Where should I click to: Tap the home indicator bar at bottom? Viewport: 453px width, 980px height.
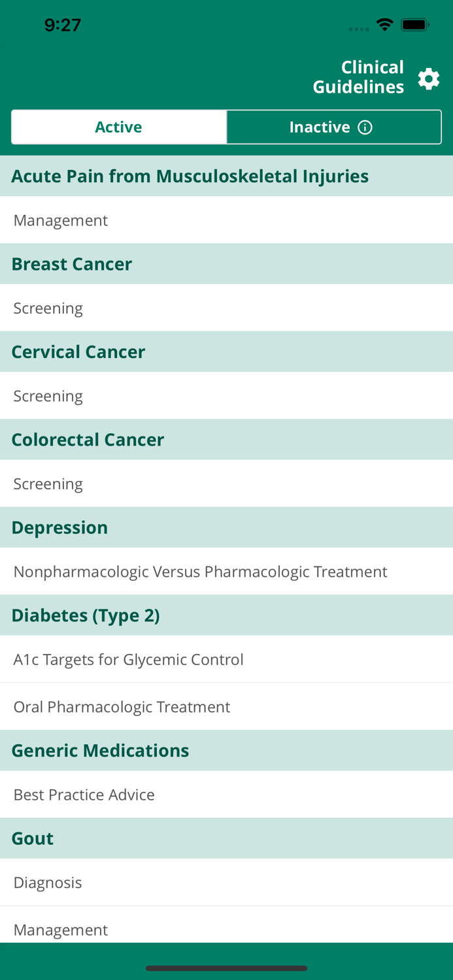tap(226, 968)
